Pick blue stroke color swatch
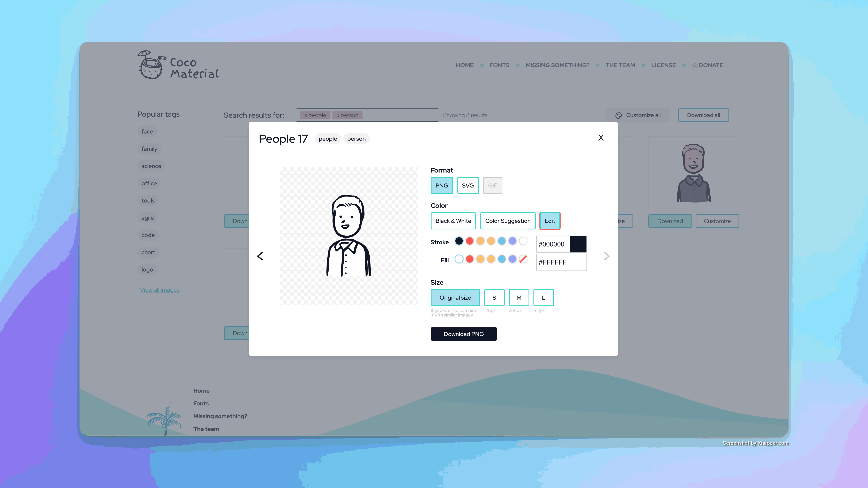 pos(502,241)
